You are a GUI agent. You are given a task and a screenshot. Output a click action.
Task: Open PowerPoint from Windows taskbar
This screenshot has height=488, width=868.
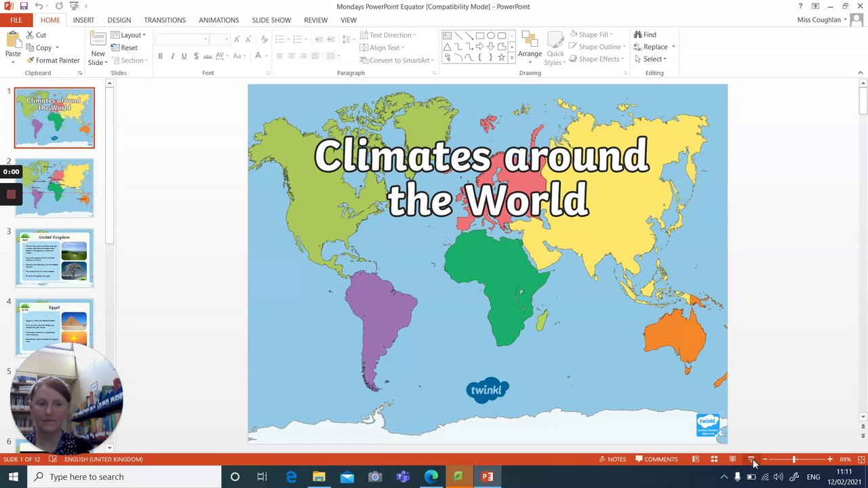[487, 476]
